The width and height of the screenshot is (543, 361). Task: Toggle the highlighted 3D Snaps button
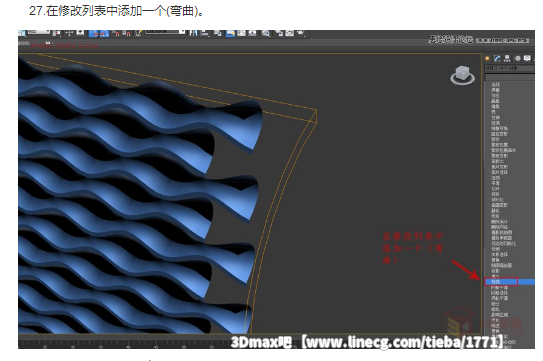pyautogui.click(x=94, y=33)
